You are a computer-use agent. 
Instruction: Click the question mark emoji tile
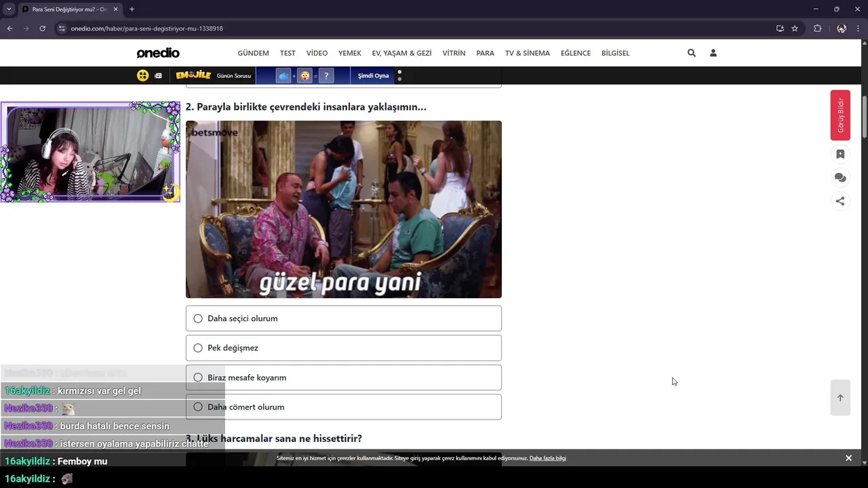(326, 76)
